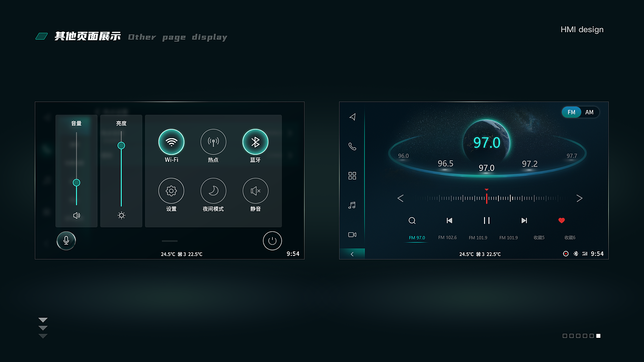644x362 pixels.
Task: Click the large 97.0 globe display
Action: point(487,143)
